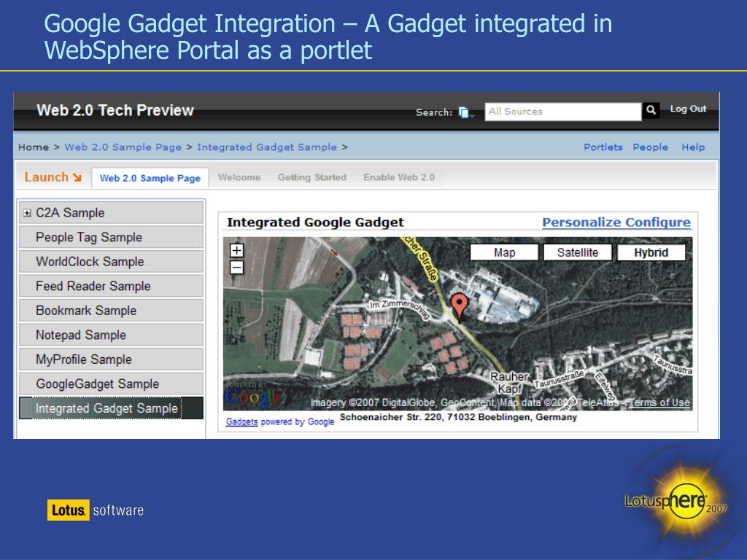Image resolution: width=747 pixels, height=560 pixels.
Task: Select the Web 2.0 Sample Page tab
Action: click(x=150, y=178)
